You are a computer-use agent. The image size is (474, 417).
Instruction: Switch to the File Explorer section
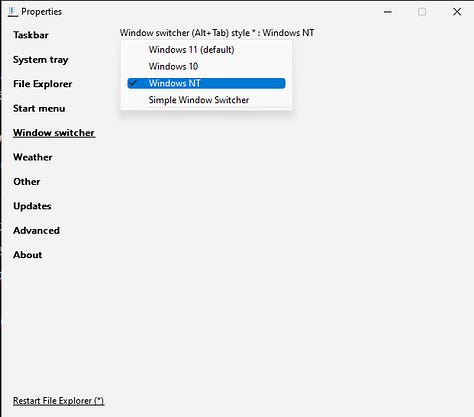tap(43, 84)
